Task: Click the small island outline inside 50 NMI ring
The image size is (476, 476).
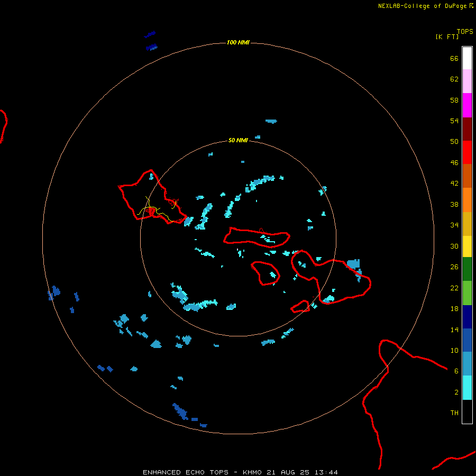Action: point(265,273)
